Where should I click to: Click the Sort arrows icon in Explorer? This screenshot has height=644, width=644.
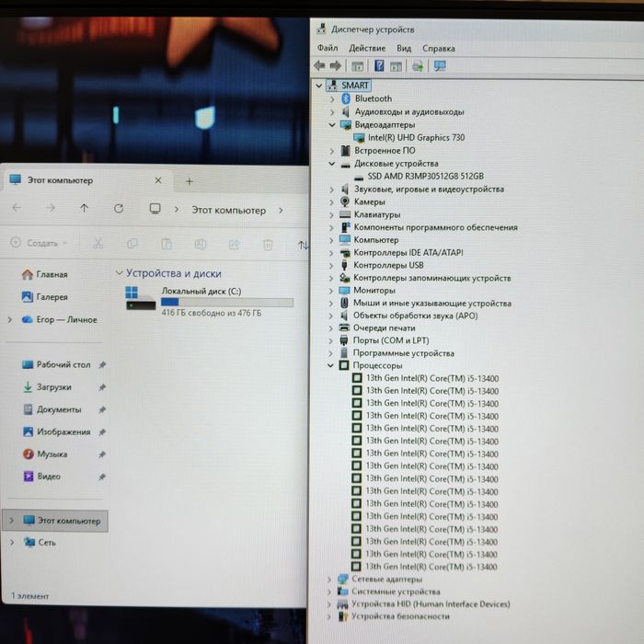point(304,245)
